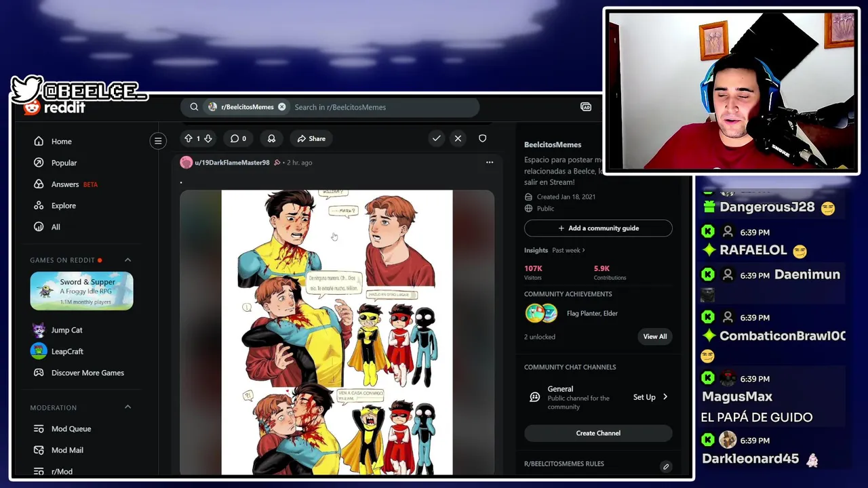Click the poster's avatar
This screenshot has width=868, height=488.
pyautogui.click(x=186, y=163)
